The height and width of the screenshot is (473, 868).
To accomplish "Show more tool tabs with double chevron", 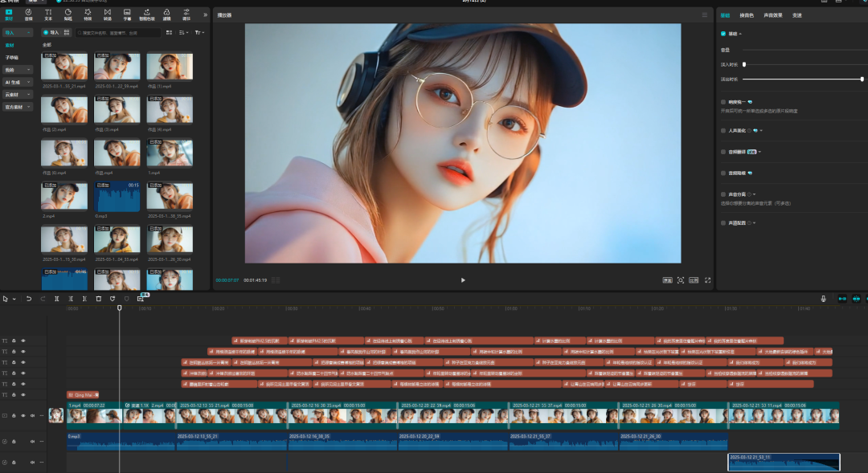I will pos(206,15).
